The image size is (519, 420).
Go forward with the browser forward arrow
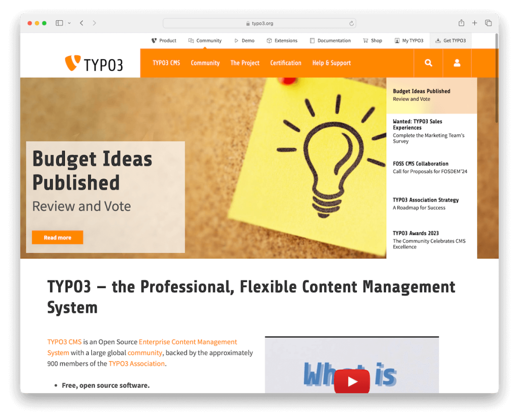pos(94,23)
